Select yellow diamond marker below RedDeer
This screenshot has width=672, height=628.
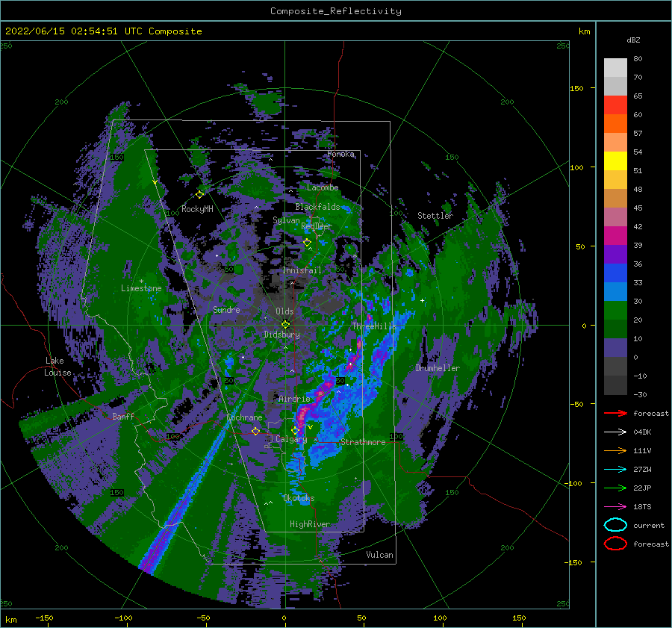click(x=307, y=243)
